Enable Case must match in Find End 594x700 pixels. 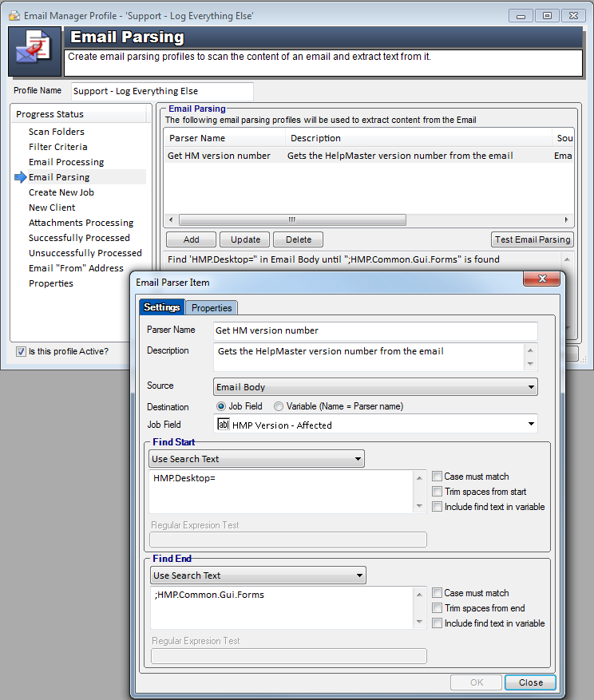pos(437,593)
